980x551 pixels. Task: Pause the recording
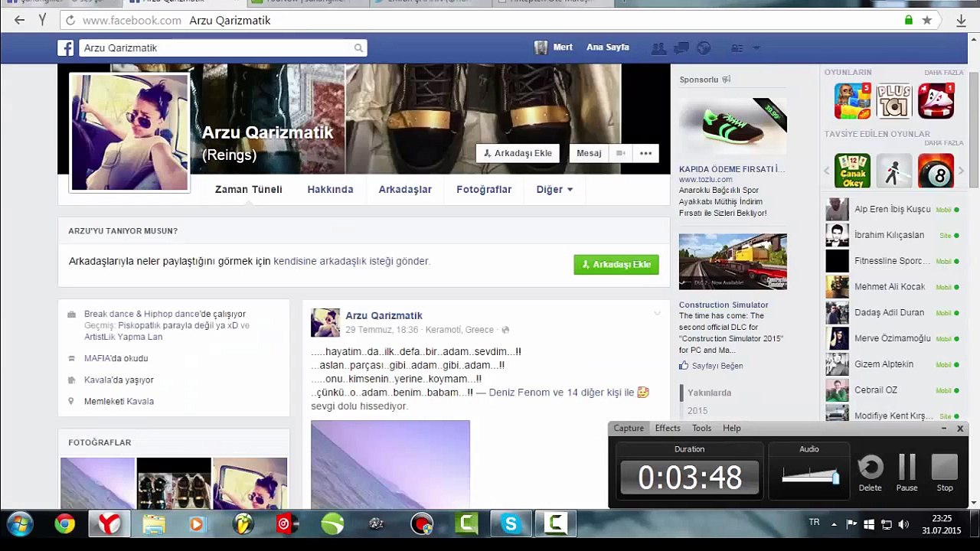tap(907, 472)
